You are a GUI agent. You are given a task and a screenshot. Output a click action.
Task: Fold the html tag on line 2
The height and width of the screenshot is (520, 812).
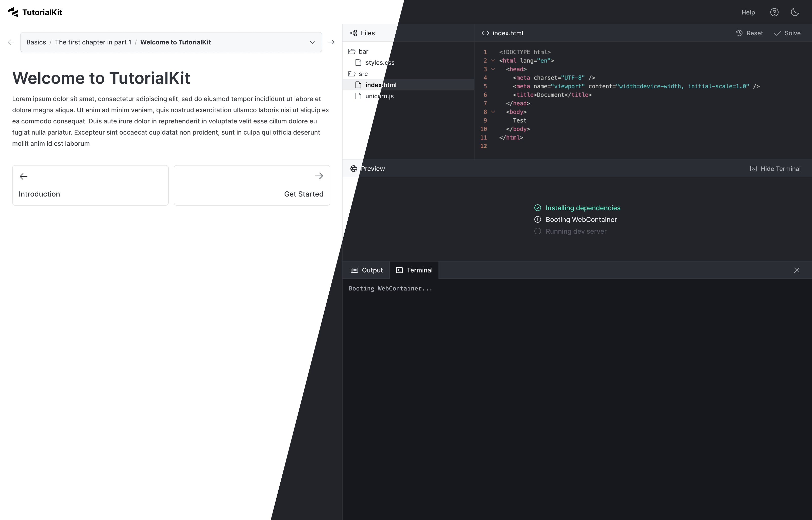click(493, 60)
